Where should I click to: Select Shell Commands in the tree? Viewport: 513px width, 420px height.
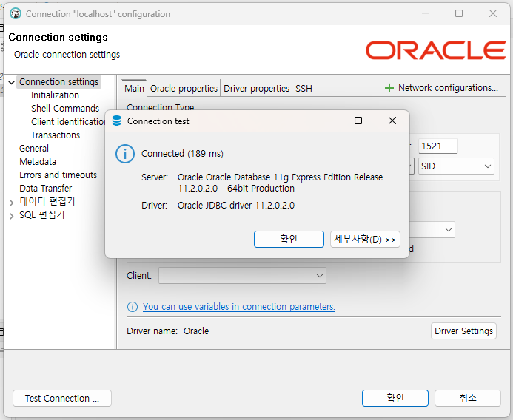[x=65, y=109]
